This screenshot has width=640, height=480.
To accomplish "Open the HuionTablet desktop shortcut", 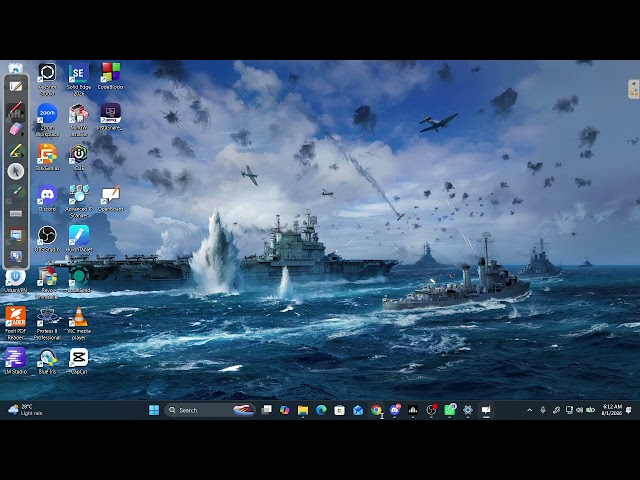I will (79, 239).
